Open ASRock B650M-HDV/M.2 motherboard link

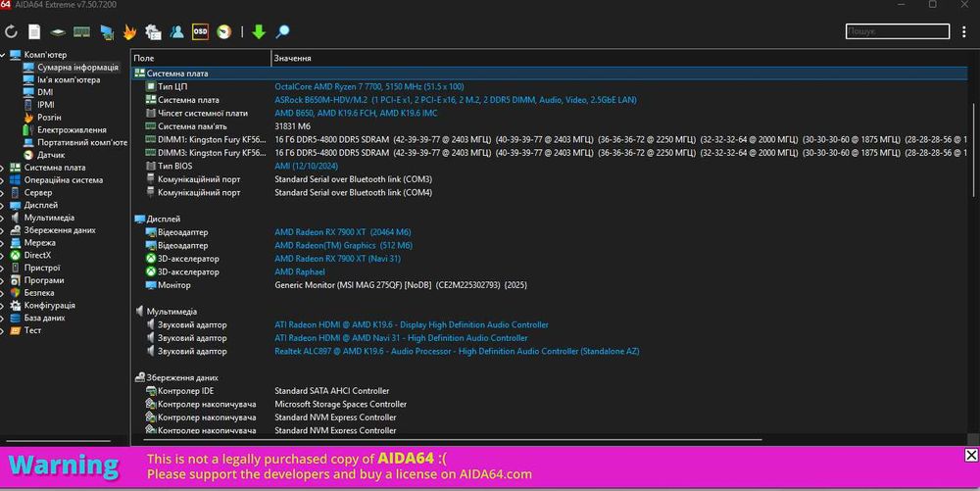point(456,99)
